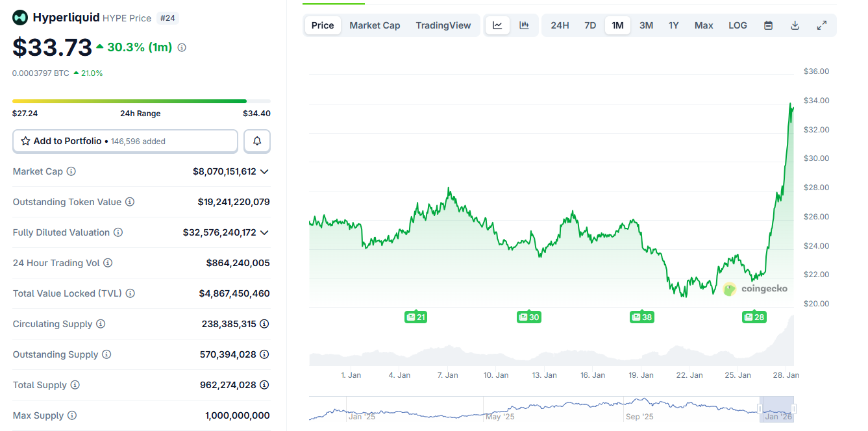Click the Add to Portfolio button

point(125,141)
